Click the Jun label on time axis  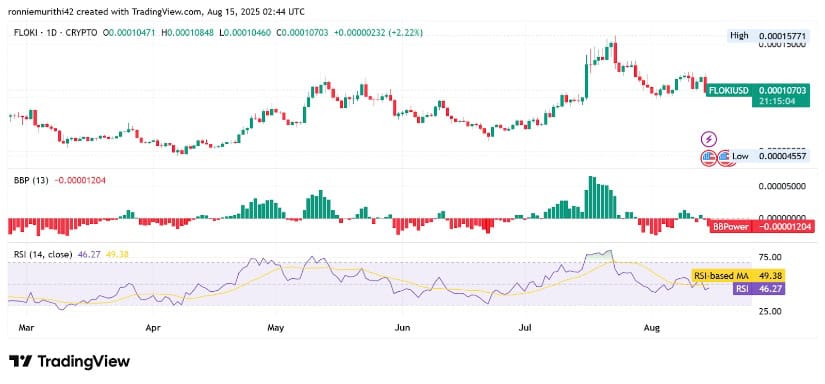[x=402, y=328]
